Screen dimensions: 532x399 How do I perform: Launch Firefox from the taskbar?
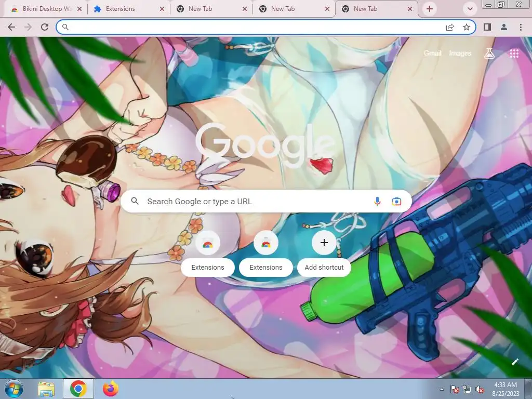tap(110, 389)
